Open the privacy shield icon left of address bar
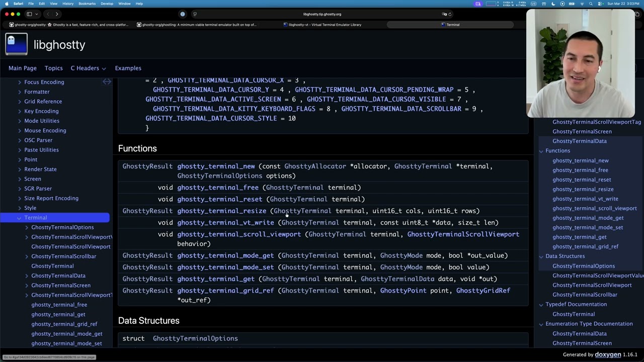Viewport: 644px width, 362px height. pyautogui.click(x=183, y=14)
